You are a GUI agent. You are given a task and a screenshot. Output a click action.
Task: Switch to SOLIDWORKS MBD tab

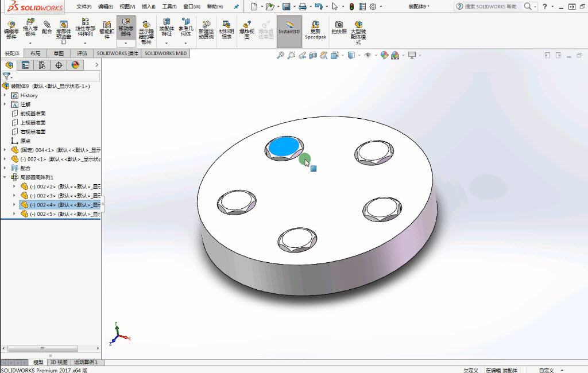pos(165,53)
